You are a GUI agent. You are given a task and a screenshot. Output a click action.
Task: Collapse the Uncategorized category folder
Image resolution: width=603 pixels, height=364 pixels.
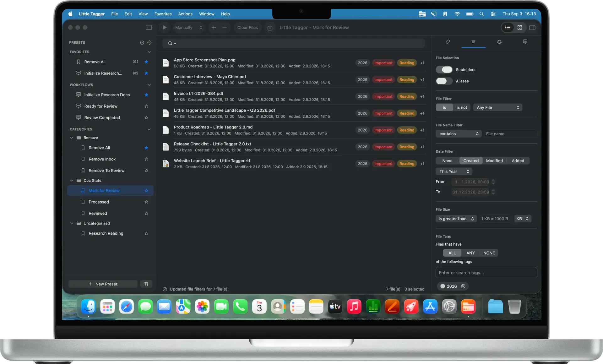[x=72, y=223]
